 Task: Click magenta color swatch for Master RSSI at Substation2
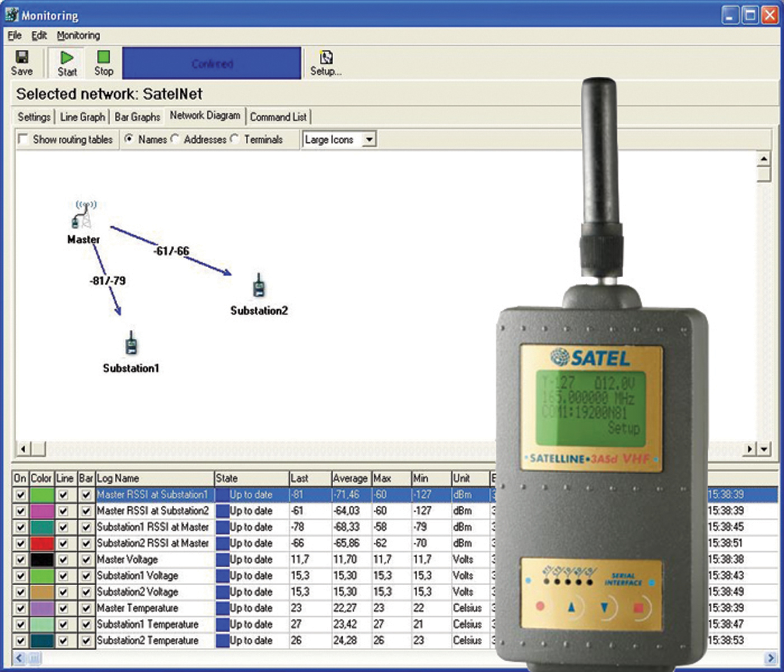tap(42, 511)
